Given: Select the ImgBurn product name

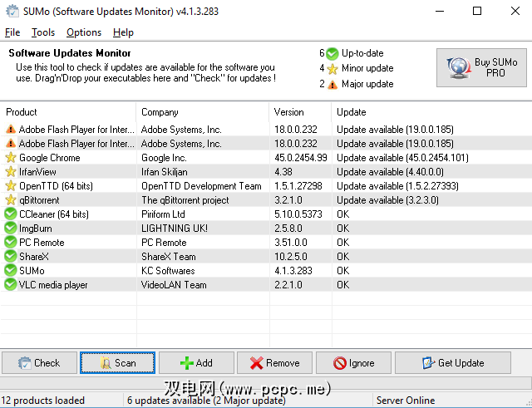Looking at the screenshot, I should point(36,229).
